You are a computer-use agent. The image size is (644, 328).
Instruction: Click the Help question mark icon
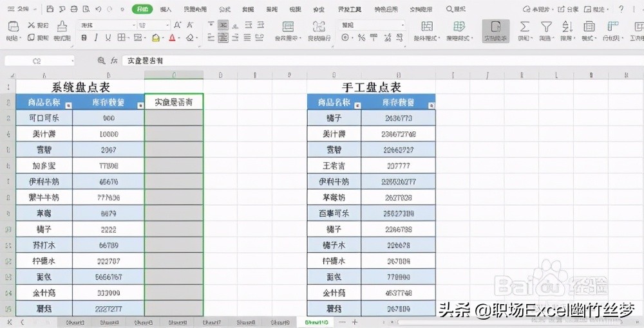coord(621,9)
